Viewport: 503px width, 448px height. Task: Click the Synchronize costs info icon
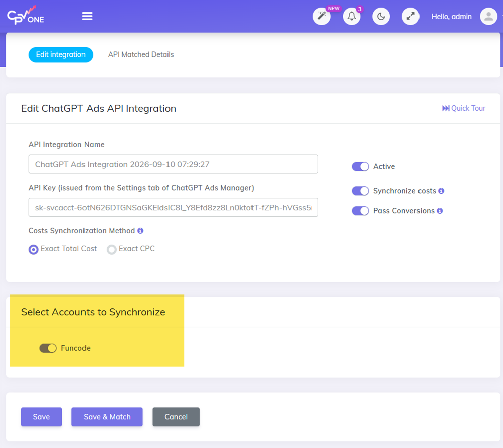coord(442,191)
